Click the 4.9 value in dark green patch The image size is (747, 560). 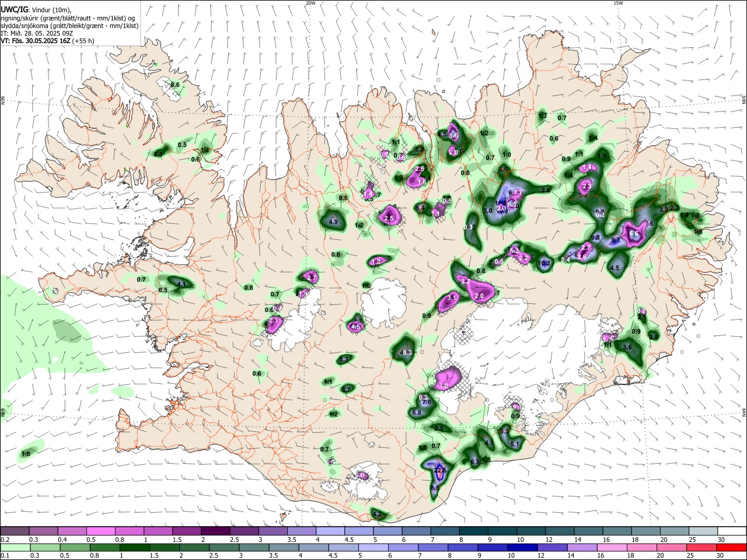click(333, 222)
